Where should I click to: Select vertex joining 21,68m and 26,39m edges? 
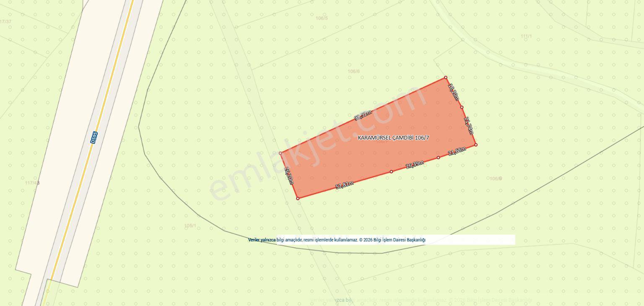[x=438, y=158]
